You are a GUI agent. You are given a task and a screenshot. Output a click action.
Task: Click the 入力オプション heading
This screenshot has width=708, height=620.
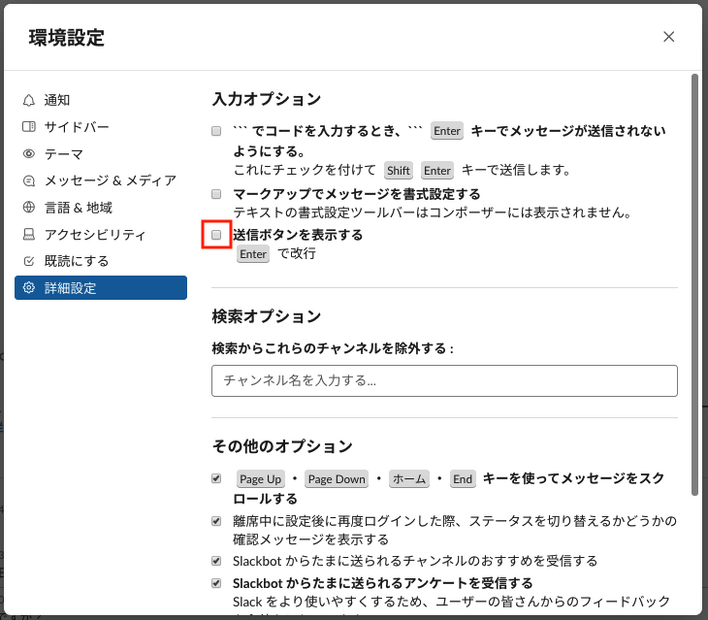tap(266, 99)
